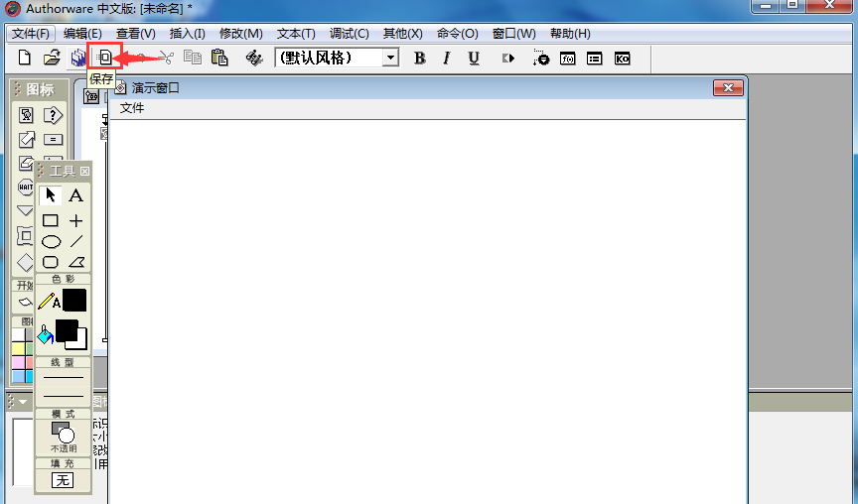Image resolution: width=858 pixels, height=504 pixels.
Task: Open the 调试(C) menu
Action: 349,34
